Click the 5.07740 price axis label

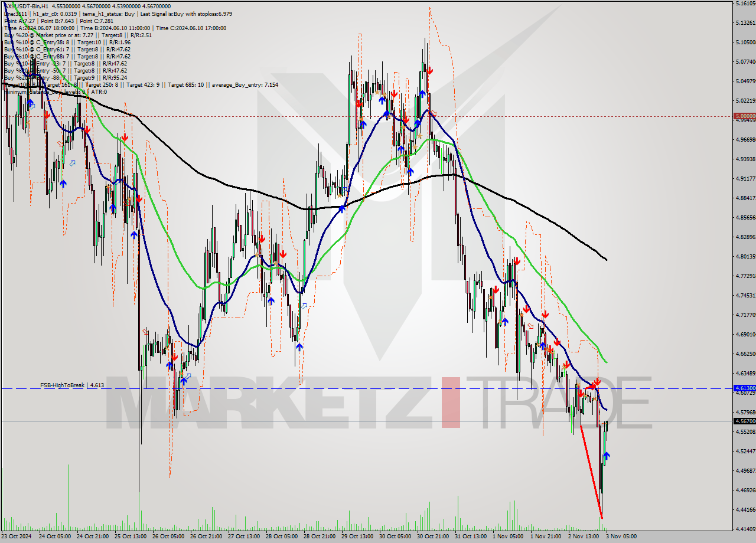(x=746, y=61)
